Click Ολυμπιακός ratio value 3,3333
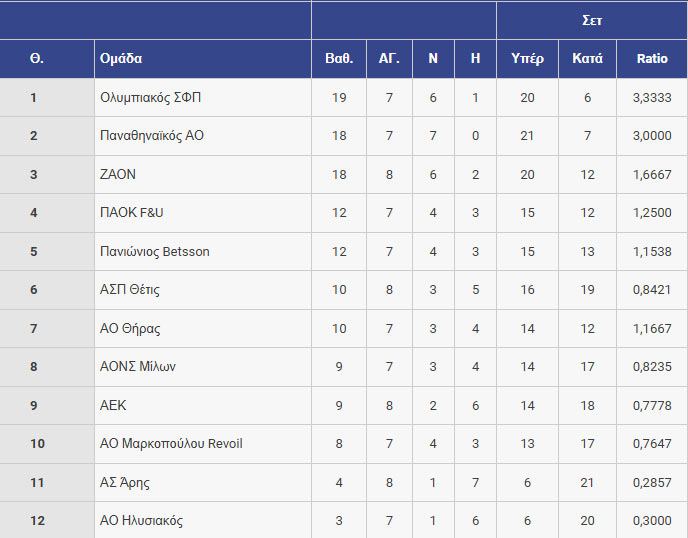The image size is (688, 538). [x=652, y=98]
